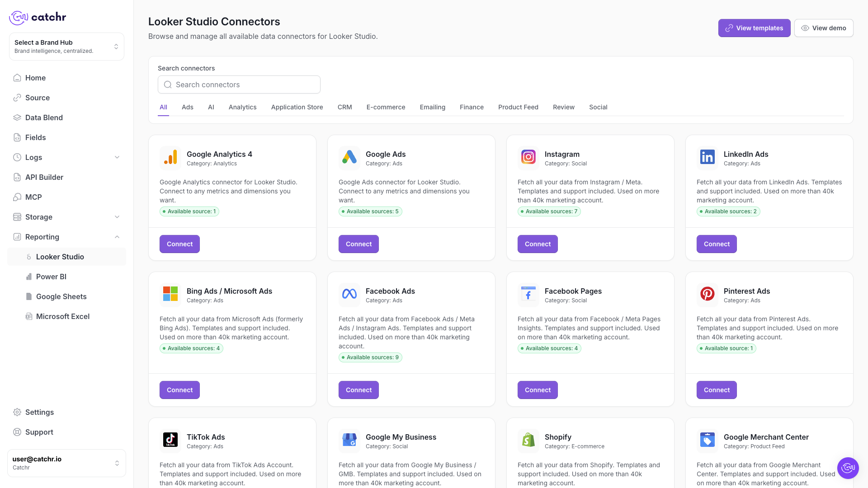Switch to the Review category tab
This screenshot has width=868, height=488.
coord(564,108)
